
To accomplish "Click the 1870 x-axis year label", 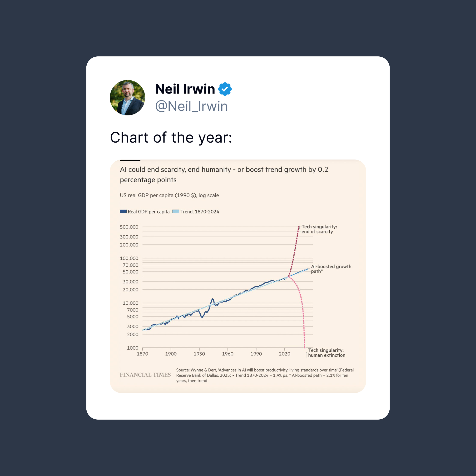I will click(142, 354).
